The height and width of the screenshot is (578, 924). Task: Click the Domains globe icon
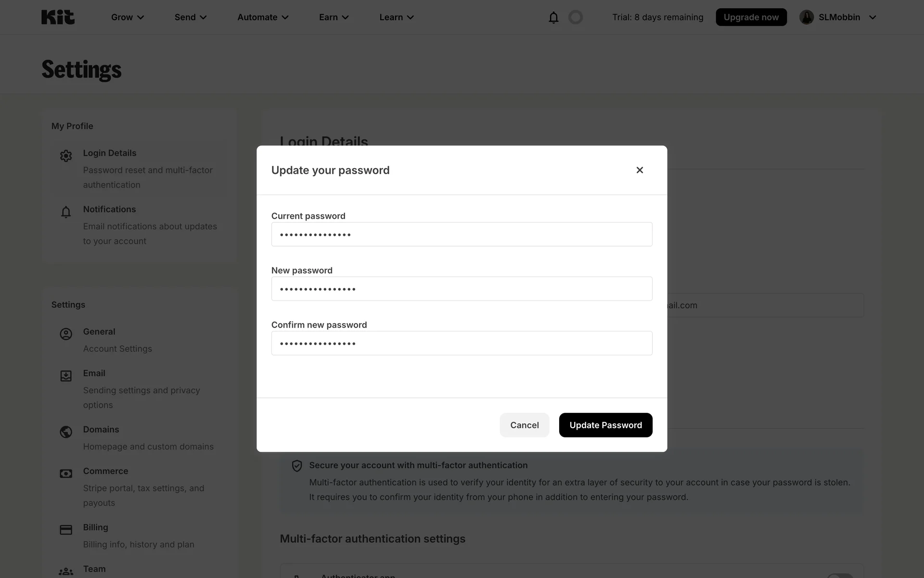pos(66,432)
